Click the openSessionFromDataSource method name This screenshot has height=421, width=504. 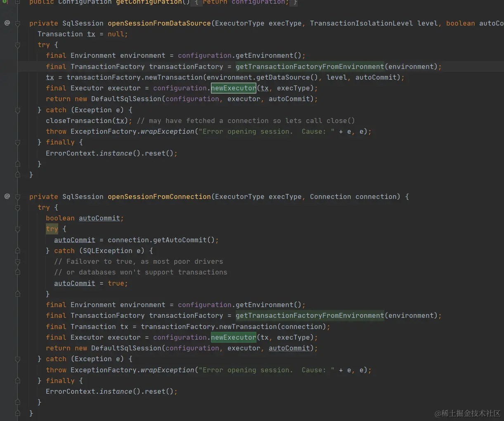point(159,23)
